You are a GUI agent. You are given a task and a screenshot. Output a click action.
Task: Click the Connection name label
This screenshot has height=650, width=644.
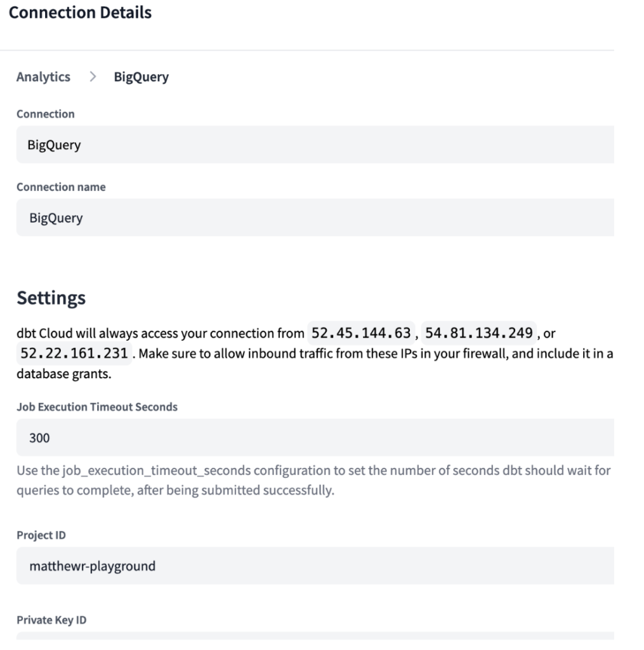[61, 187]
